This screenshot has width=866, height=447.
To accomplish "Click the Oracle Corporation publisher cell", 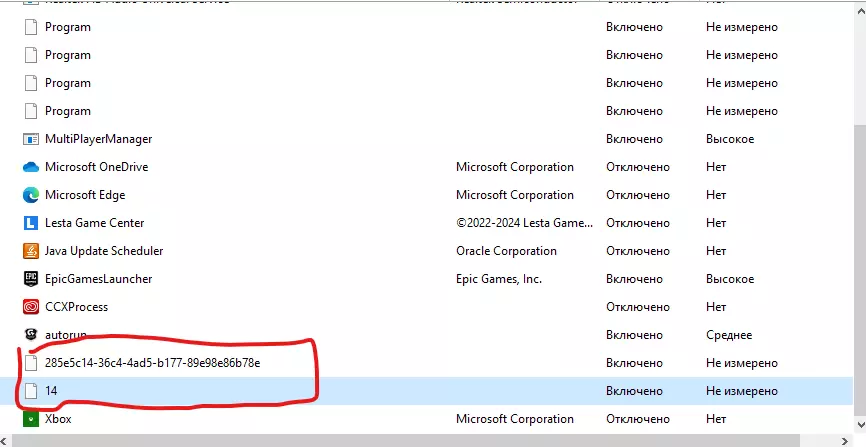I will coord(506,251).
